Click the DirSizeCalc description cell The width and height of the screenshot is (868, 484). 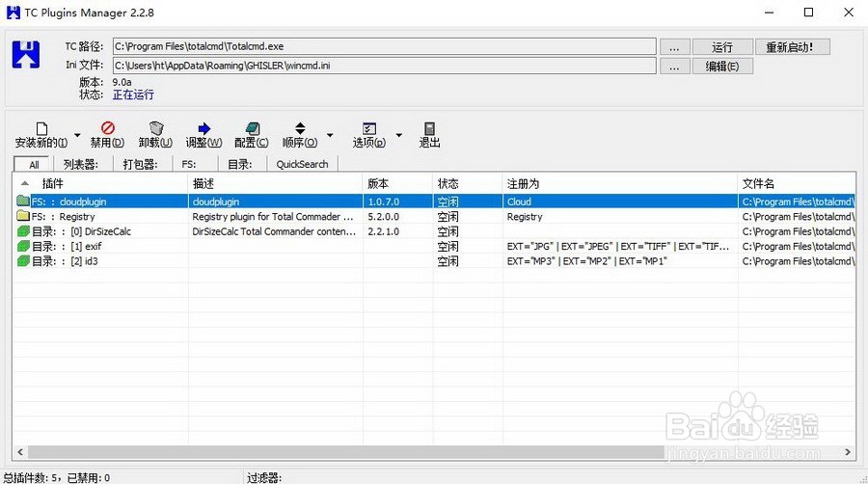click(274, 231)
